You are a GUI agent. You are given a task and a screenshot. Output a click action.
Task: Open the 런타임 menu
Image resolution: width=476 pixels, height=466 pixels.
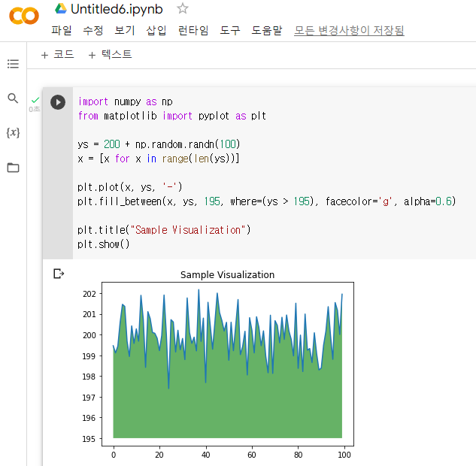point(193,30)
